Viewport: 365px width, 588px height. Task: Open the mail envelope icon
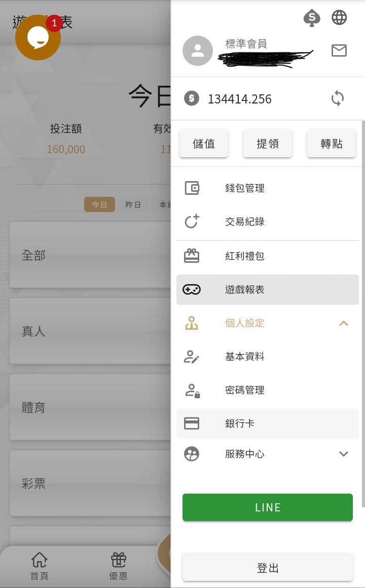tap(339, 50)
